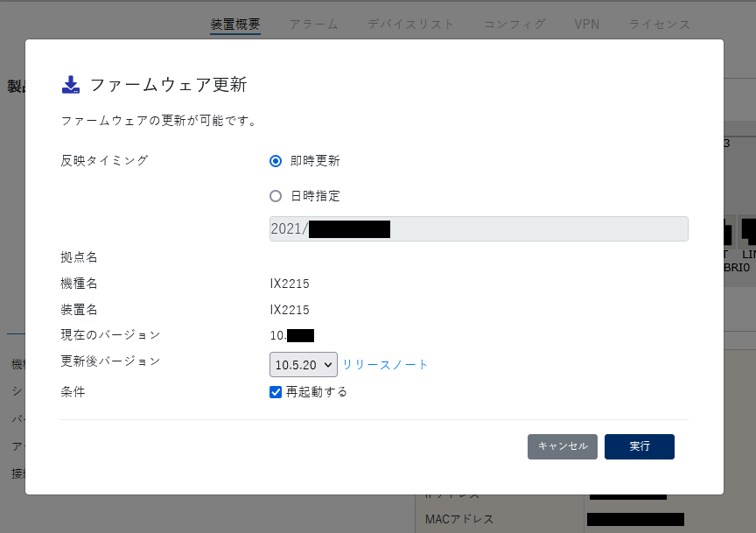The height and width of the screenshot is (533, 756).
Task: Select the 日時指定 radio button
Action: (276, 196)
